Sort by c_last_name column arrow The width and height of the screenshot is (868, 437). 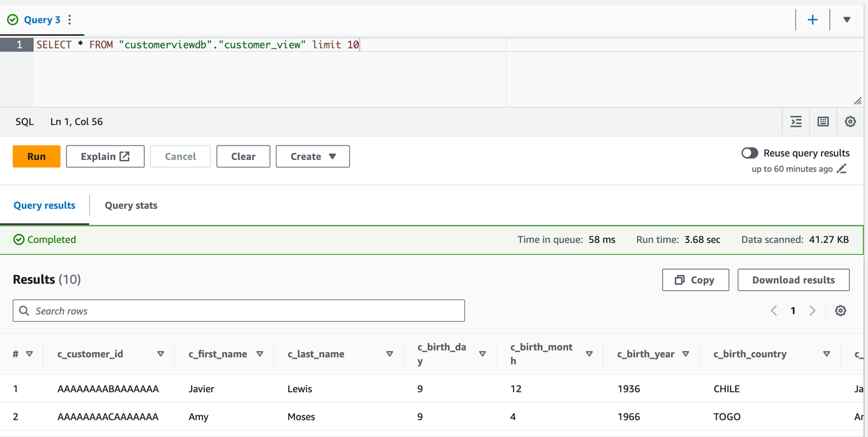pyautogui.click(x=390, y=354)
